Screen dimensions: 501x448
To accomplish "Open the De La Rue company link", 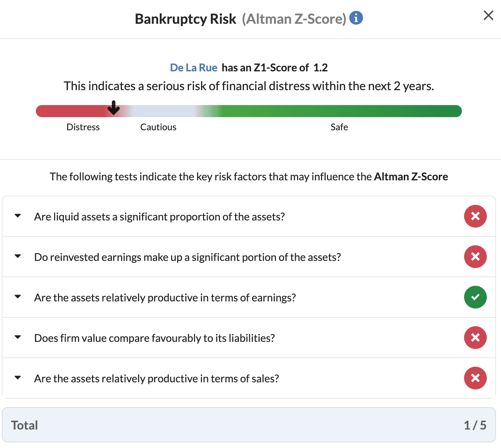I will coord(194,67).
